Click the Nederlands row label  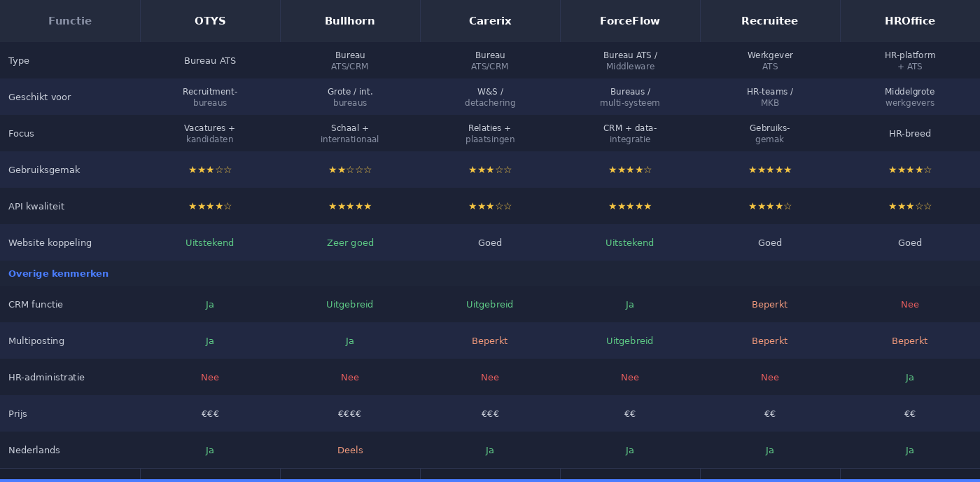(x=34, y=450)
